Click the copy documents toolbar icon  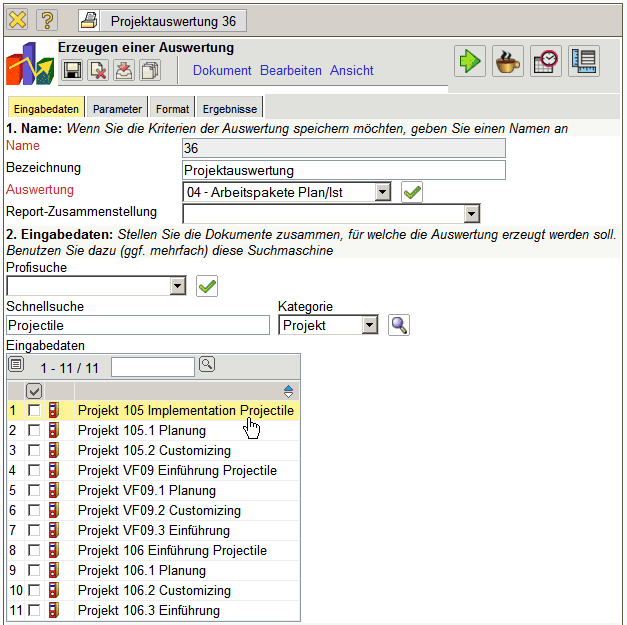[150, 70]
